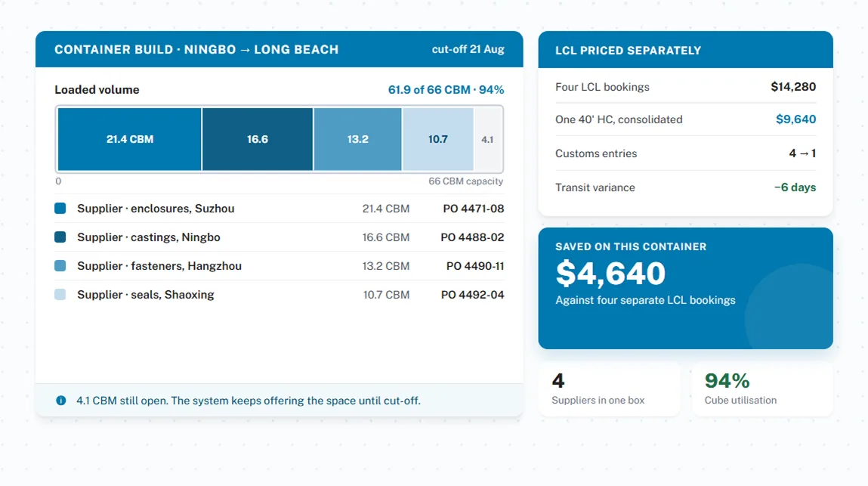Viewport: 868px width, 486px height.
Task: Select the '61.9 of 66 CBM · 94%' summary
Action: click(x=446, y=90)
